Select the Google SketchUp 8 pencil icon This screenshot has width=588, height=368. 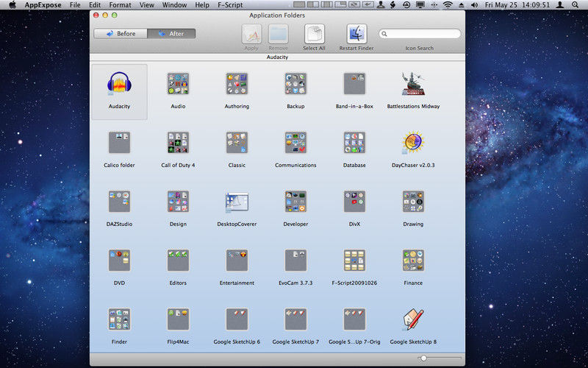pyautogui.click(x=413, y=319)
